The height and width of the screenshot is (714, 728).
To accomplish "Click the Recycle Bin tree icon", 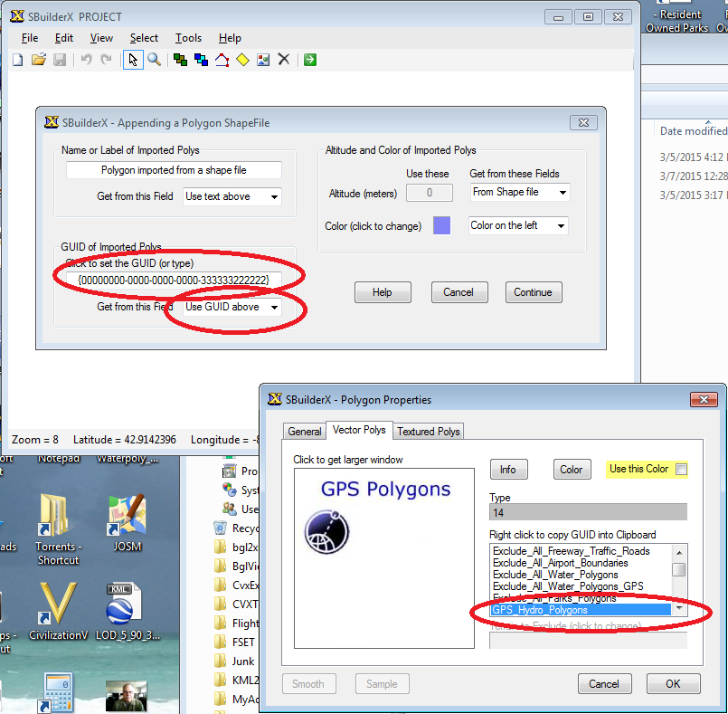I will tap(220, 528).
